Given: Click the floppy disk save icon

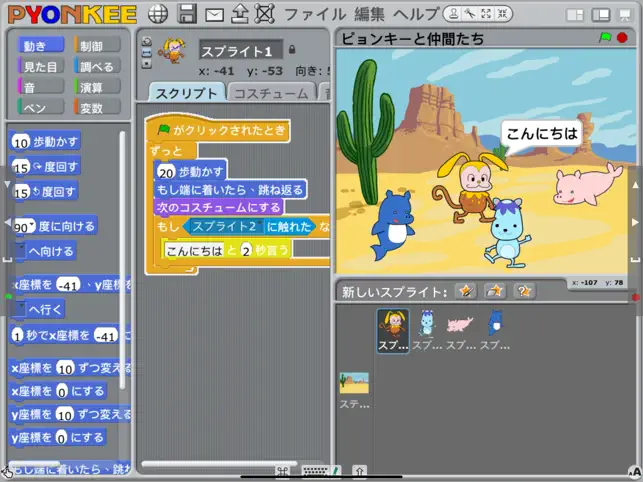Looking at the screenshot, I should pyautogui.click(x=187, y=14).
